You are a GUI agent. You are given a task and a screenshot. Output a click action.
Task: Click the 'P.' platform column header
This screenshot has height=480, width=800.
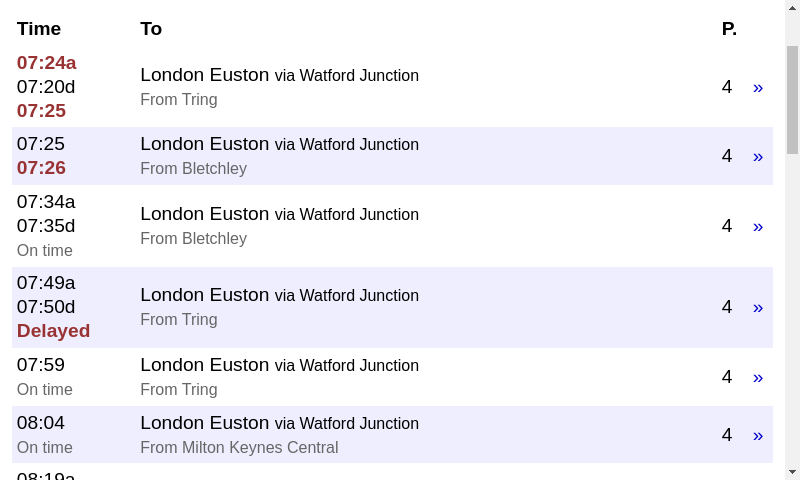(729, 29)
